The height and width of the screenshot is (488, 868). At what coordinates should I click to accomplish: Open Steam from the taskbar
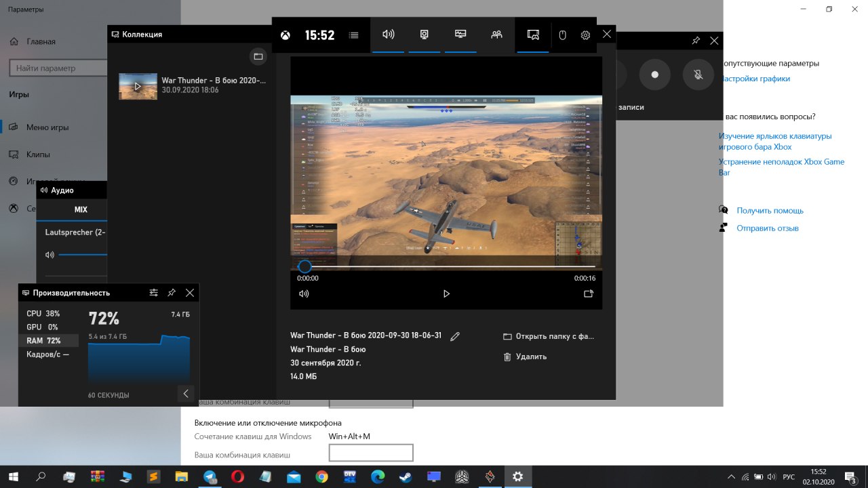point(406,476)
